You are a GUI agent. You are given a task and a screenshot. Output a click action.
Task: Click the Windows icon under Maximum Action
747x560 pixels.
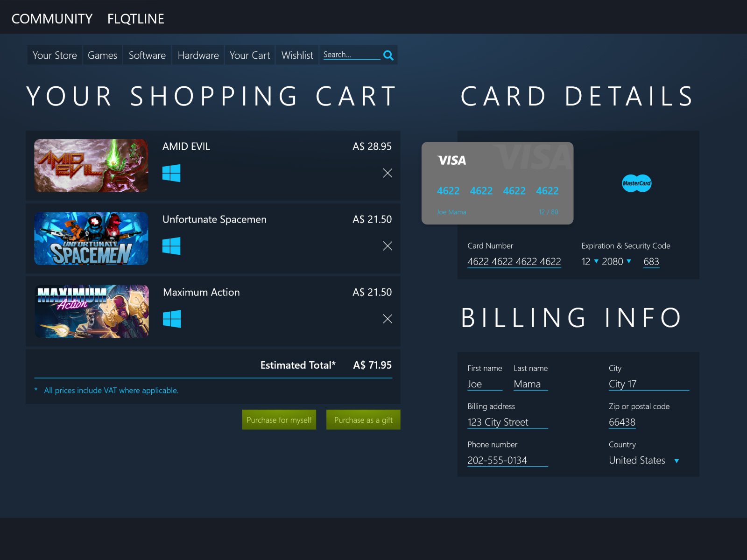point(172,319)
